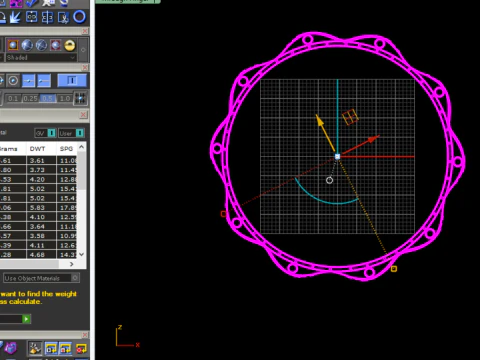
Task: Toggle the GV switch
Action: (45, 133)
